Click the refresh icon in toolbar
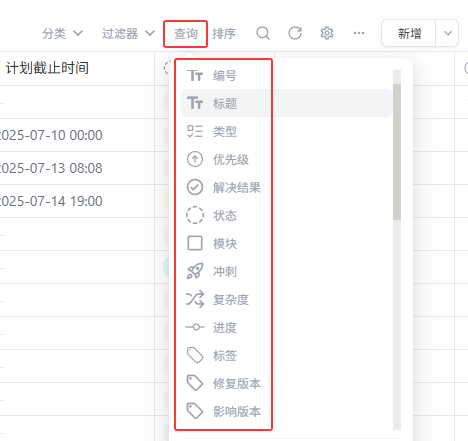This screenshot has height=441, width=468. pos(295,33)
